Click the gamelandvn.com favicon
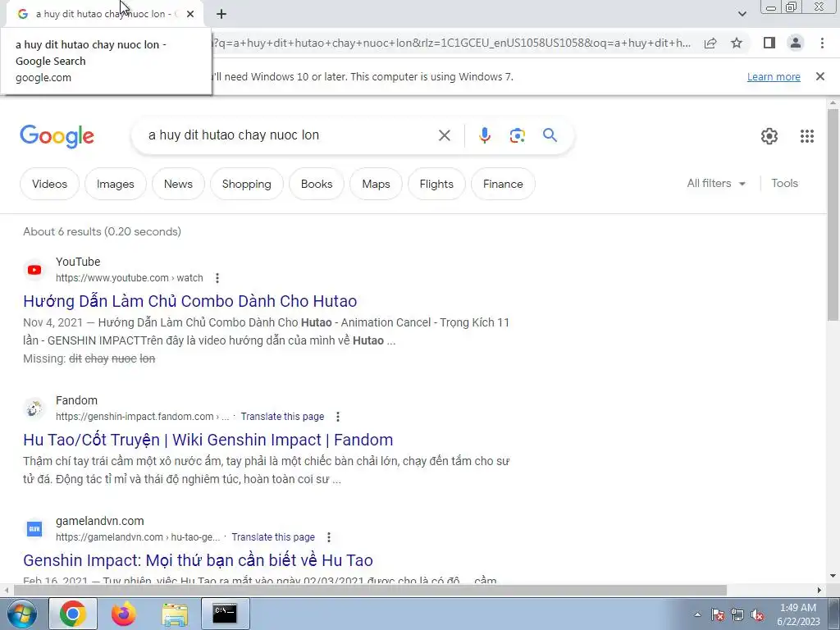The height and width of the screenshot is (630, 840). click(x=34, y=529)
